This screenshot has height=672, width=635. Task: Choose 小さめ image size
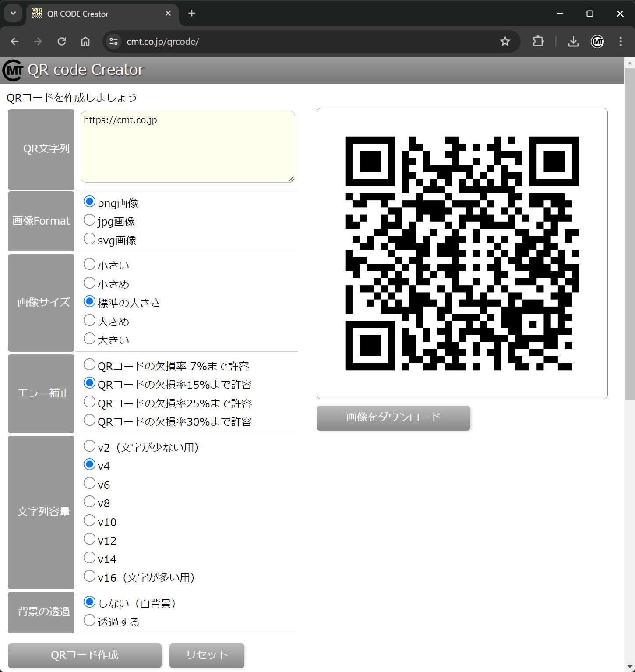(89, 283)
